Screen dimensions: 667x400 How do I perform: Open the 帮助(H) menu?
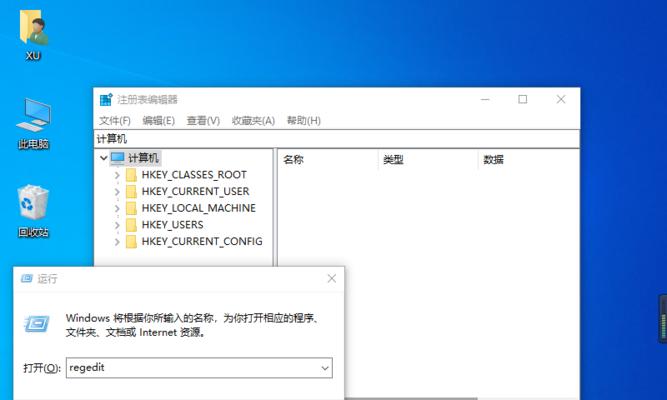304,121
